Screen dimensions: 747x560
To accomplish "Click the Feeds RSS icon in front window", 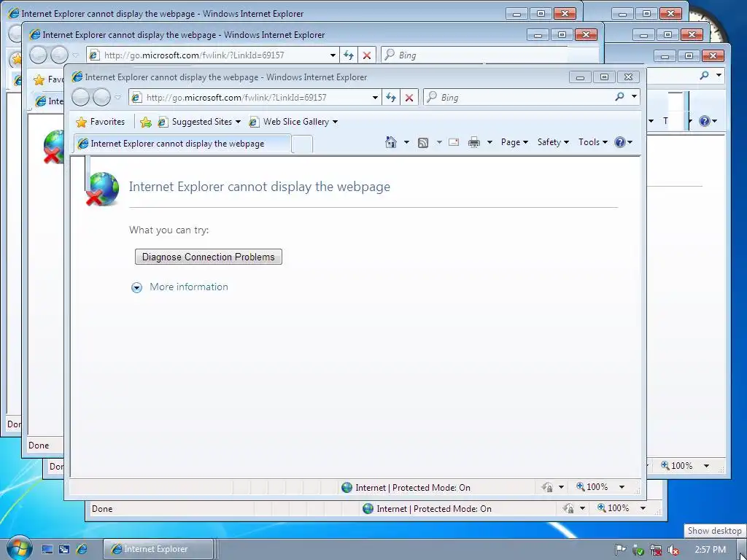I will coord(422,142).
